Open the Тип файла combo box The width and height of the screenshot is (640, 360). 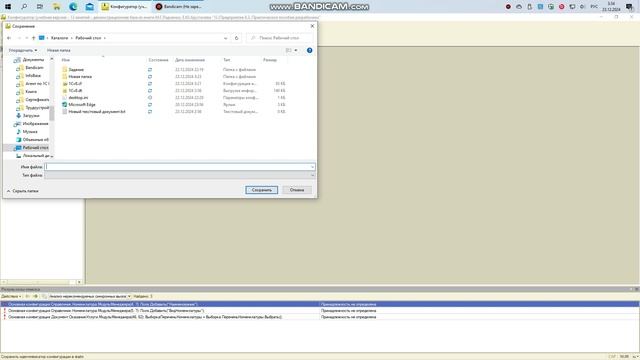point(180,176)
